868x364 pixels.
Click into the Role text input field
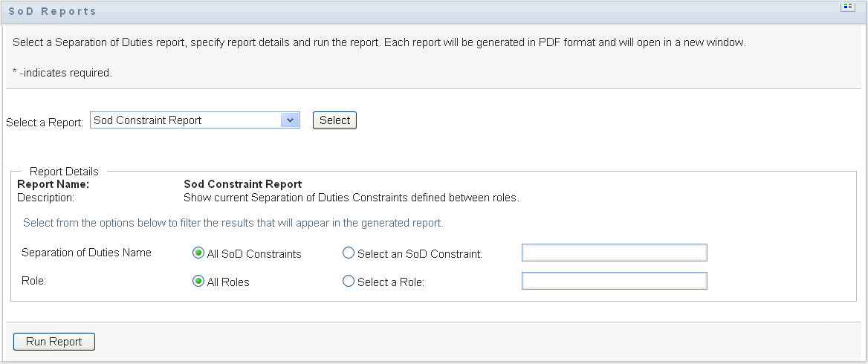pos(614,281)
